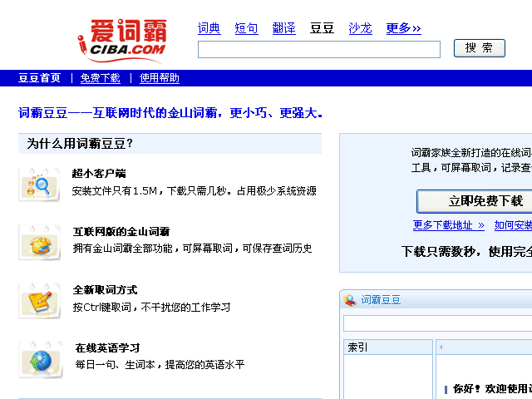532x399 pixels.
Task: Click the heading 超小客户端
Action: pos(99,174)
